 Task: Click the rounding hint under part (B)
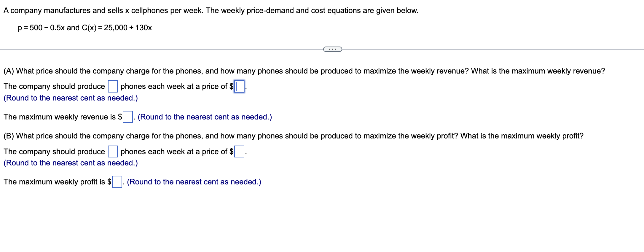pyautogui.click(x=71, y=162)
